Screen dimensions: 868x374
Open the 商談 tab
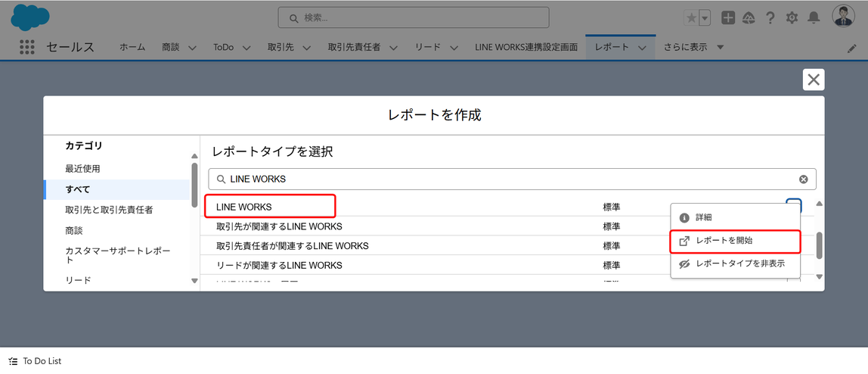(171, 47)
